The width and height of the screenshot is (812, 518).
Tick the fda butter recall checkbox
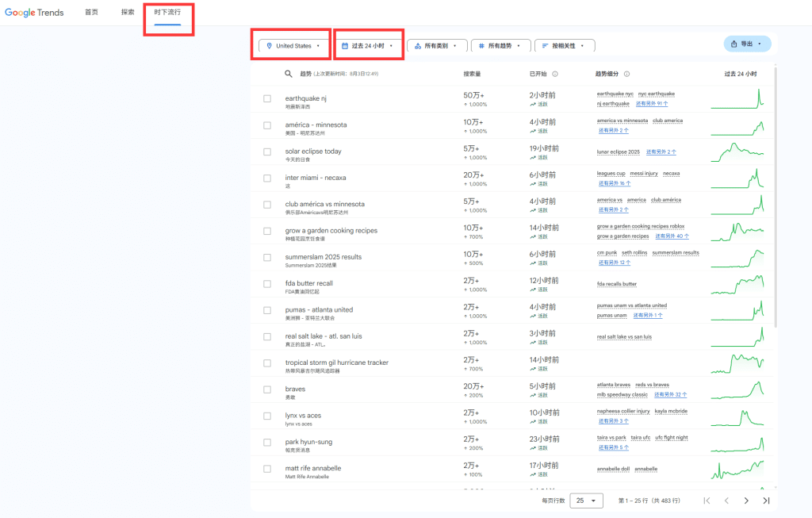pos(267,283)
